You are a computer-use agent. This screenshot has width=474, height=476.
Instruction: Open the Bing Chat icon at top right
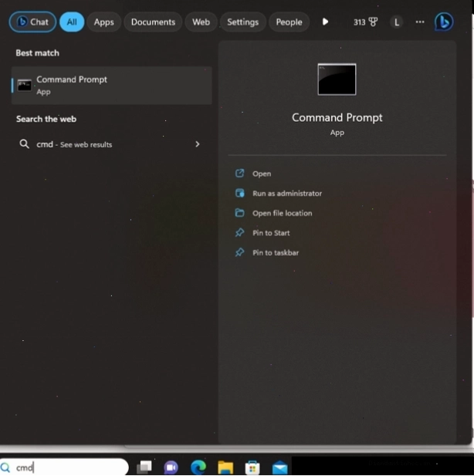(444, 22)
